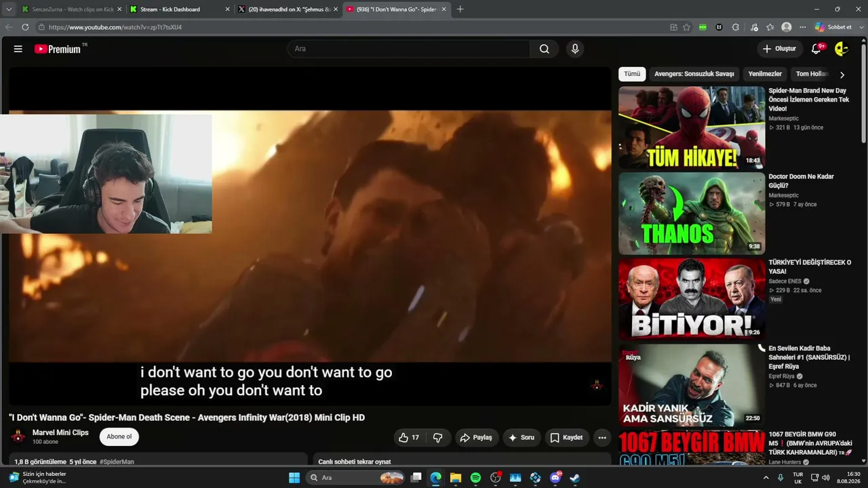Open the Kick extension in the toolbar
868x488 pixels.
(x=703, y=27)
